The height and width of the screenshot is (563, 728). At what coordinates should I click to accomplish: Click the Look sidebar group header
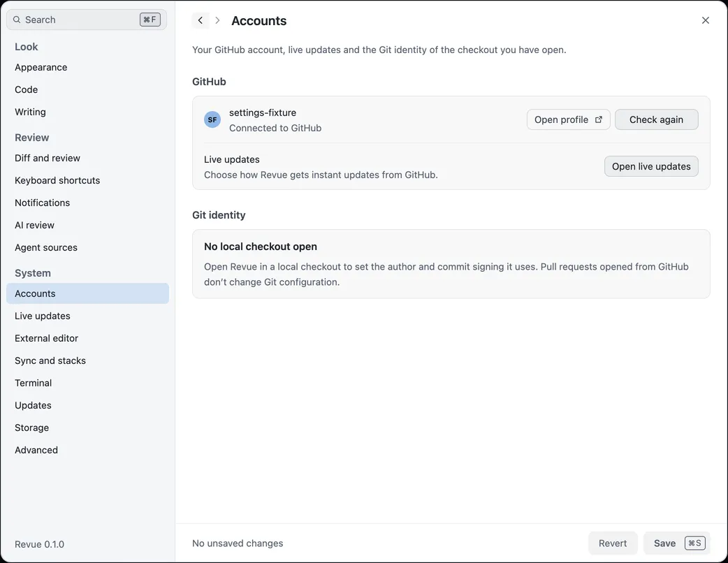tap(26, 47)
